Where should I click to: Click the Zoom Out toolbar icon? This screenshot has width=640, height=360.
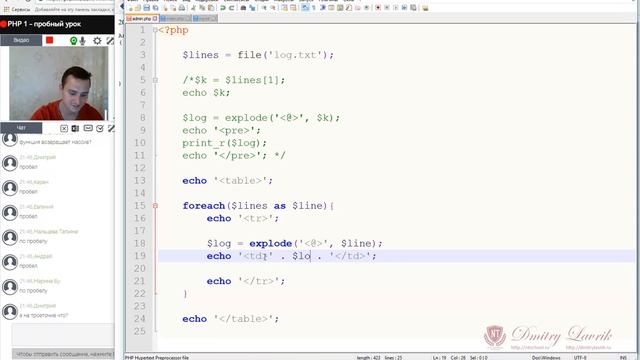[x=273, y=8]
